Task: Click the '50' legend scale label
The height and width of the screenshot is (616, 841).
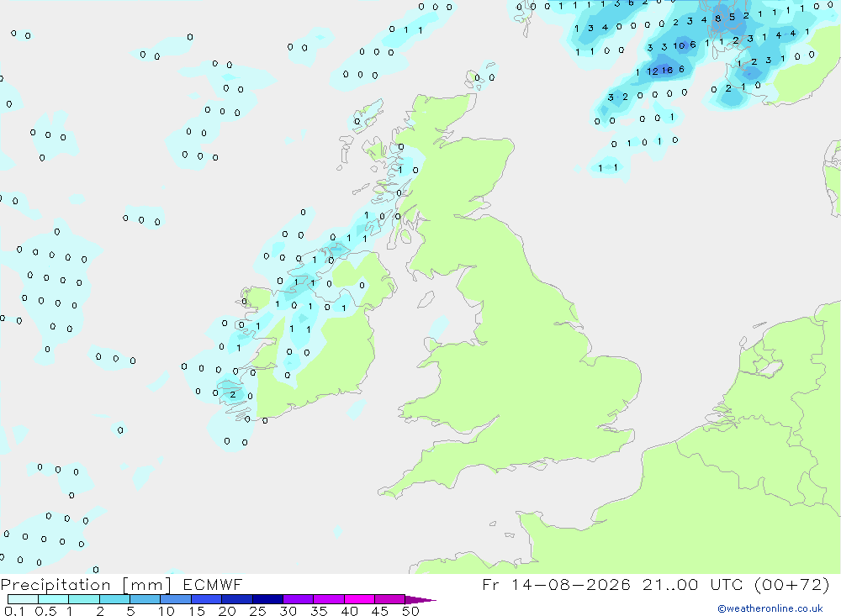Action: click(x=410, y=611)
